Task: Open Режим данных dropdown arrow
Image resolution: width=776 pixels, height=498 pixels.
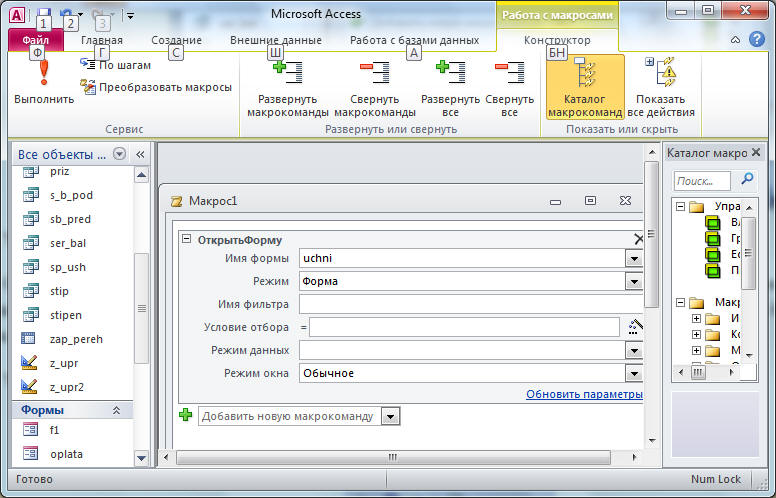Action: pyautogui.click(x=634, y=350)
